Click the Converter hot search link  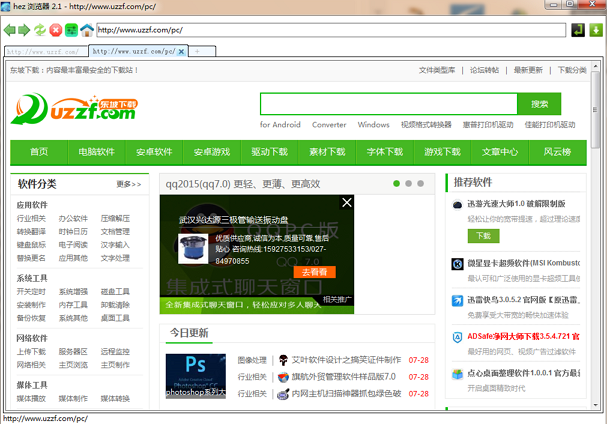point(329,125)
